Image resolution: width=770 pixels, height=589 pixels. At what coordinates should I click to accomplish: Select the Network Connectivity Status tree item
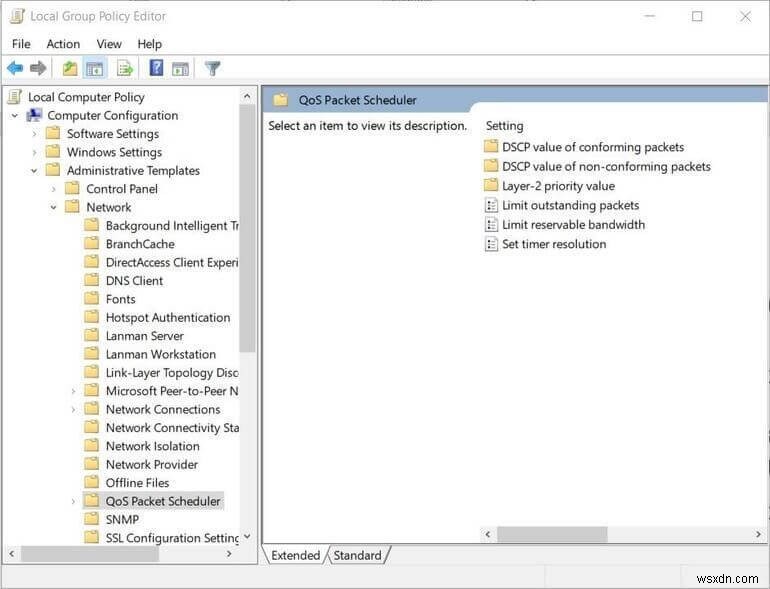(x=172, y=427)
